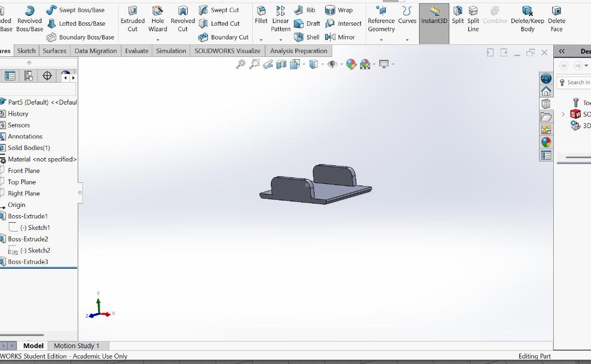Open the View Settings monitor dropdown arrow
591x364 pixels.
pyautogui.click(x=393, y=65)
